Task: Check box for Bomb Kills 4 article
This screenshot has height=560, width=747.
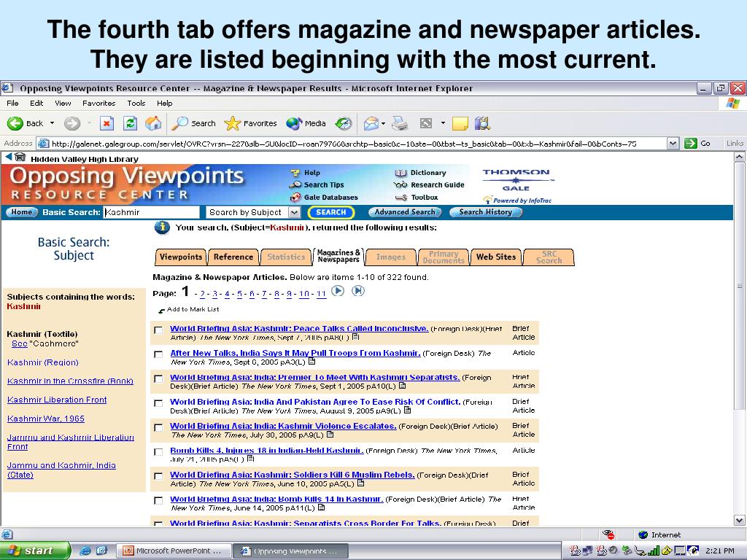Action: point(158,452)
